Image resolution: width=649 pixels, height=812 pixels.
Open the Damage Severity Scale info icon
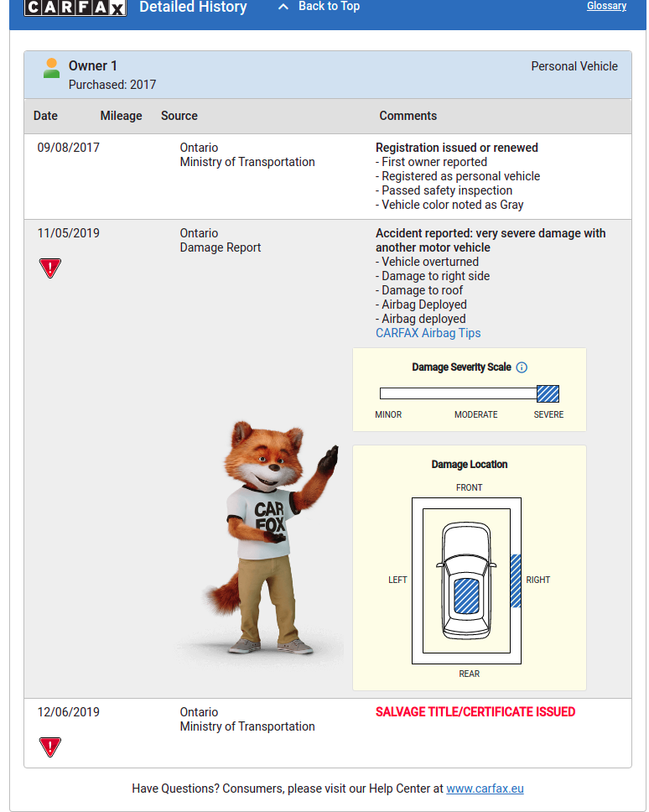coord(522,367)
